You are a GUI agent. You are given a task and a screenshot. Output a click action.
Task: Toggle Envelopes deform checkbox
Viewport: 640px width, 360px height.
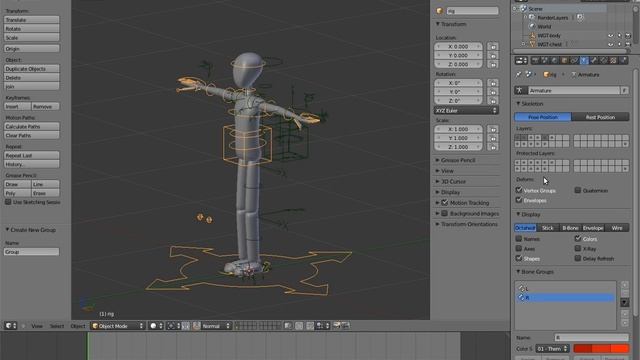519,200
